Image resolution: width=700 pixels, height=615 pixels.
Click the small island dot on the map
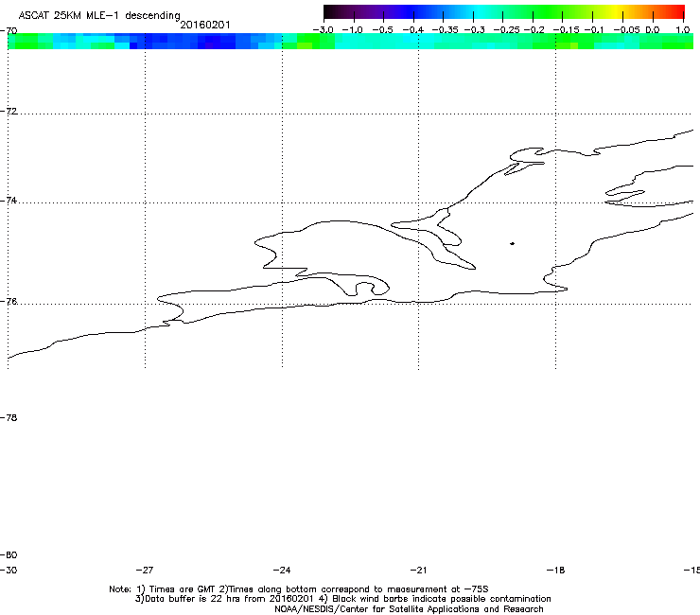click(512, 243)
